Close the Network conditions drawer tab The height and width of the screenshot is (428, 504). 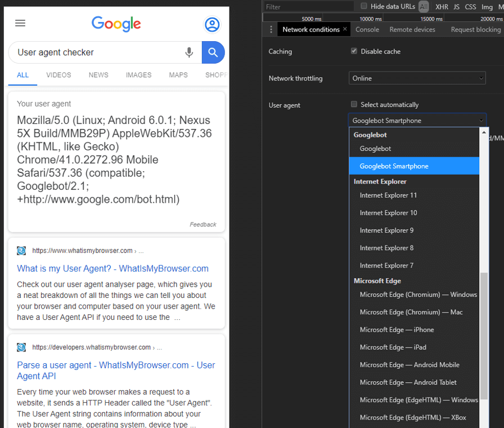coord(345,29)
